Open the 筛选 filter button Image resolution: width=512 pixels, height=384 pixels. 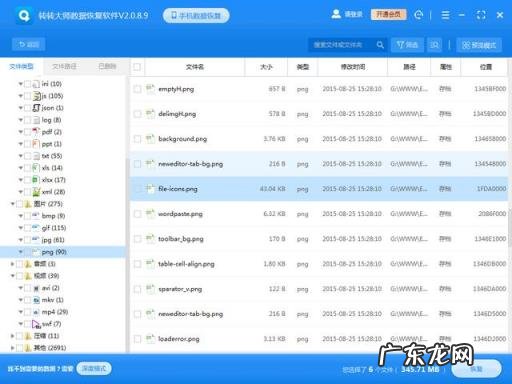pos(407,45)
